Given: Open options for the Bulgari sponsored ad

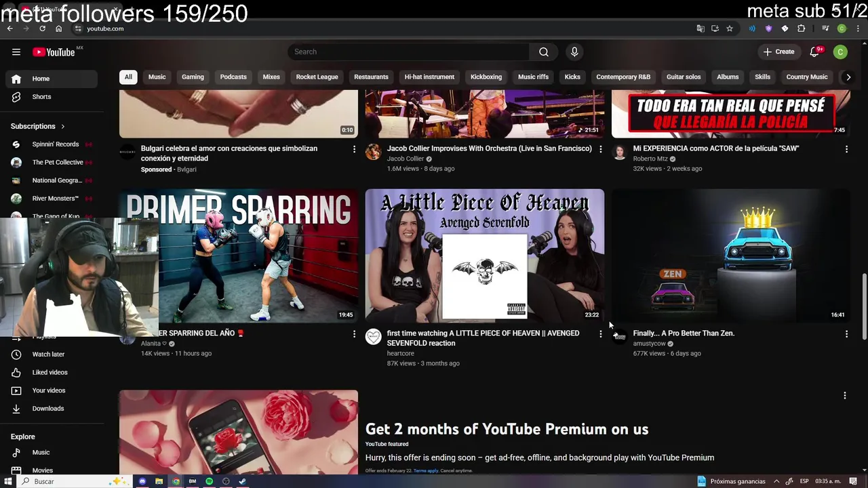Looking at the screenshot, I should click(x=354, y=149).
